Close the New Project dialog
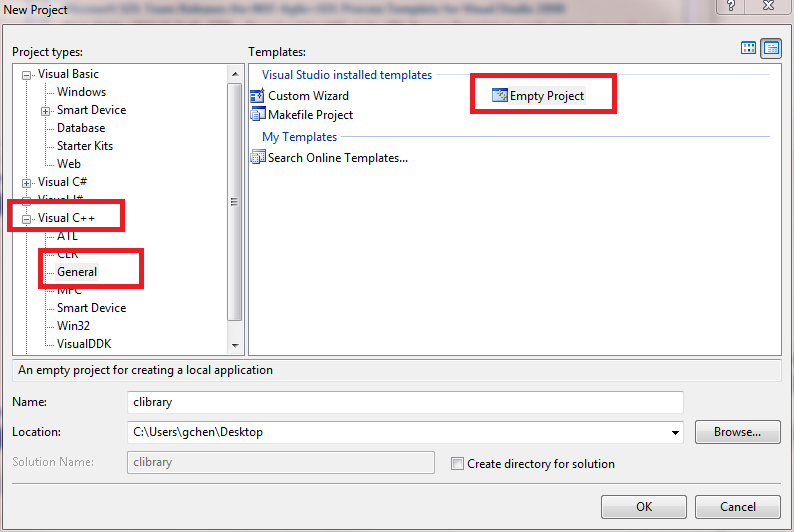Viewport: 794px width, 532px height. pos(768,6)
